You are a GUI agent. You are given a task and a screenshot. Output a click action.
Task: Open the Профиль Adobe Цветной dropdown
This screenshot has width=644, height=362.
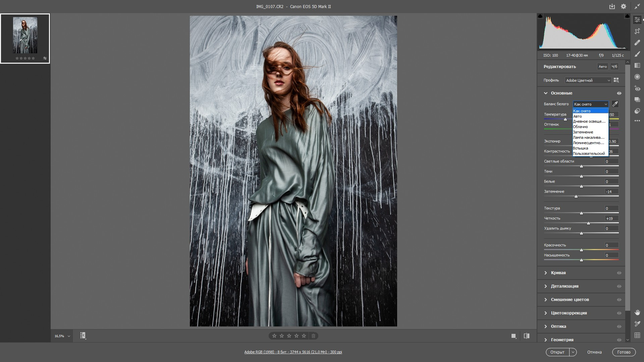pos(588,80)
